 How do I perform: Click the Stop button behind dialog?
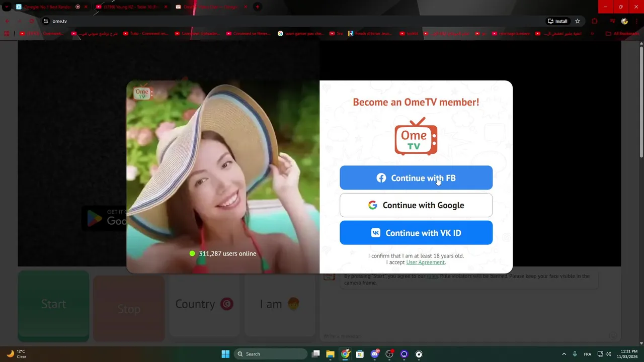tap(129, 309)
